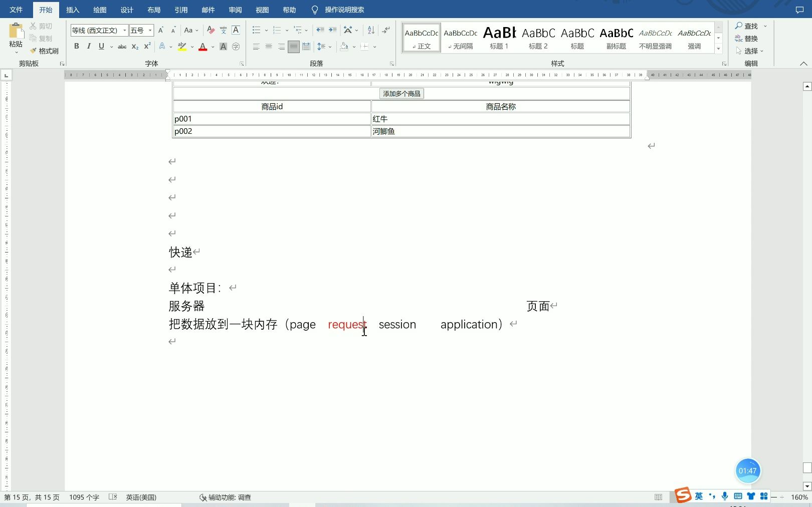Viewport: 812px width, 507px height.
Task: Click the text highlight color pen
Action: click(182, 47)
